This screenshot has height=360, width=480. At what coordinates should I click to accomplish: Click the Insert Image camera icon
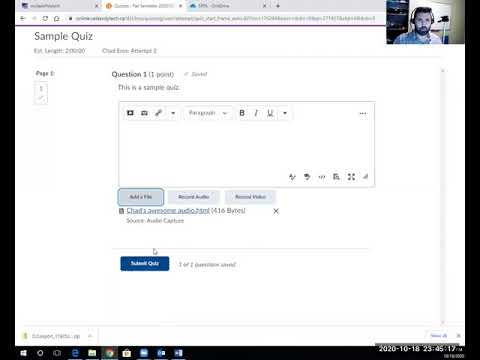coord(144,113)
